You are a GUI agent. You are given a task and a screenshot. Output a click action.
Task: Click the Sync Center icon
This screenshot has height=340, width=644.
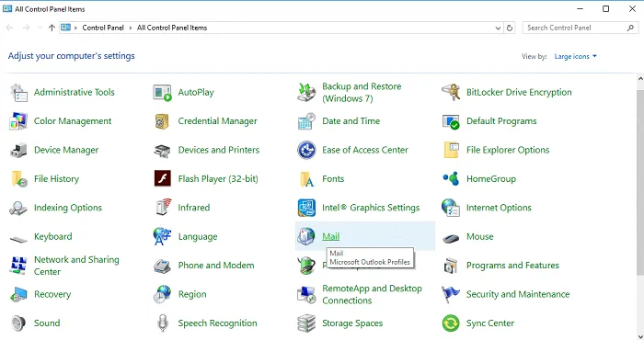coord(451,323)
